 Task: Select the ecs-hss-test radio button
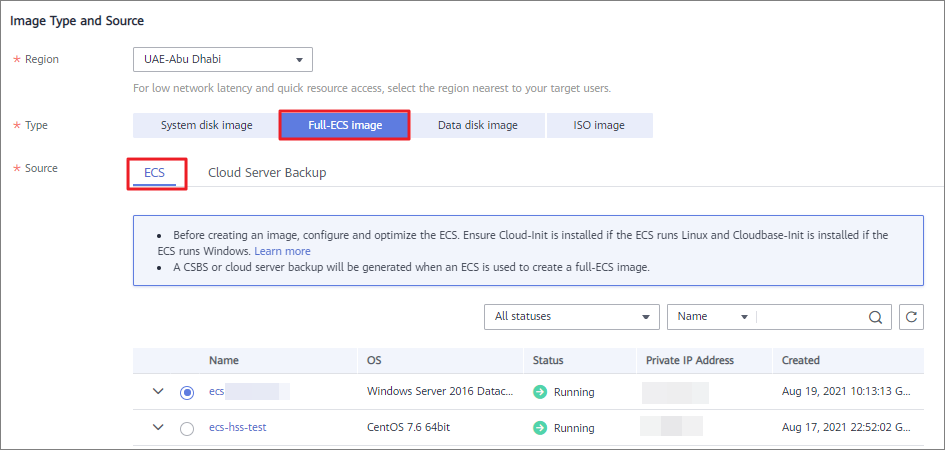(x=187, y=428)
